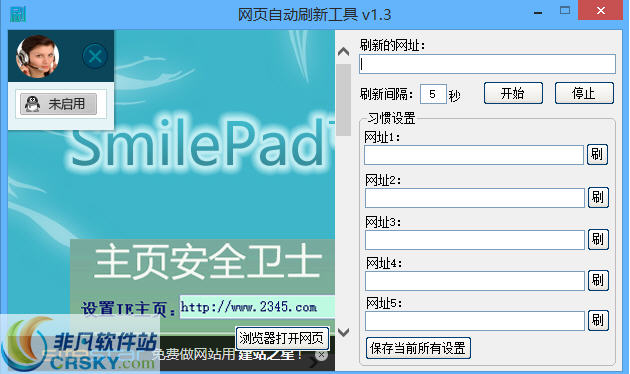Focus the 网址5 input field

click(x=475, y=321)
